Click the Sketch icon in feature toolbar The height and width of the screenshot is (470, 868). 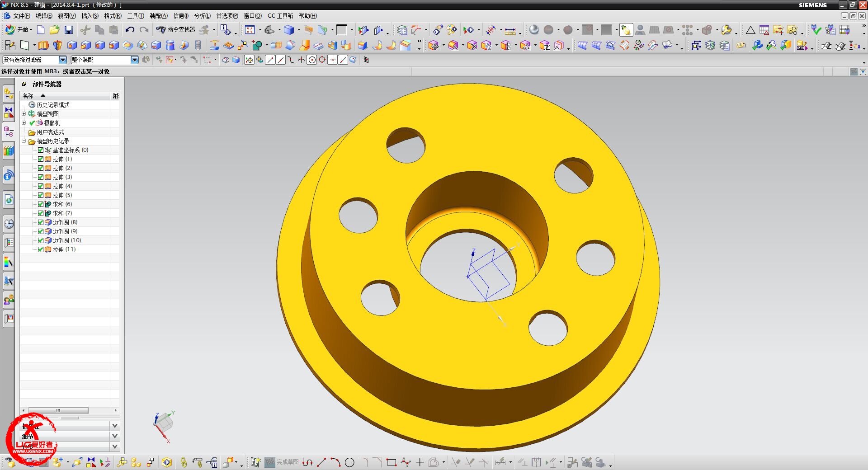point(10,45)
